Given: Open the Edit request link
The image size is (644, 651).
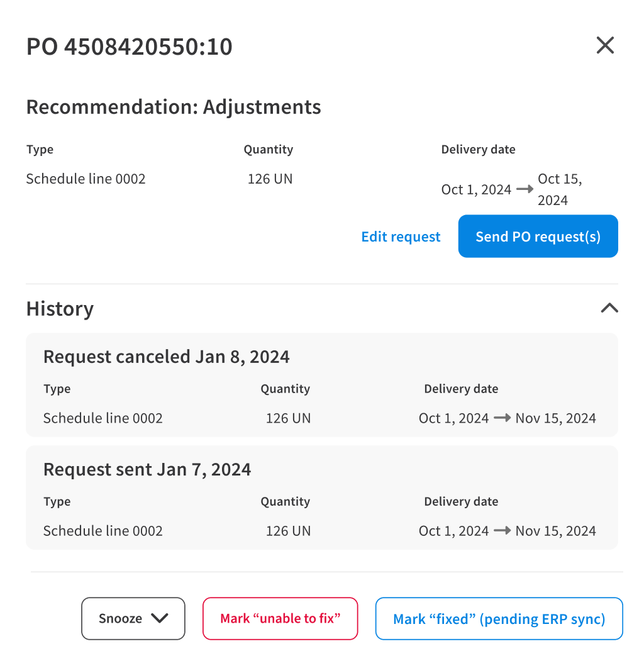Looking at the screenshot, I should 401,236.
